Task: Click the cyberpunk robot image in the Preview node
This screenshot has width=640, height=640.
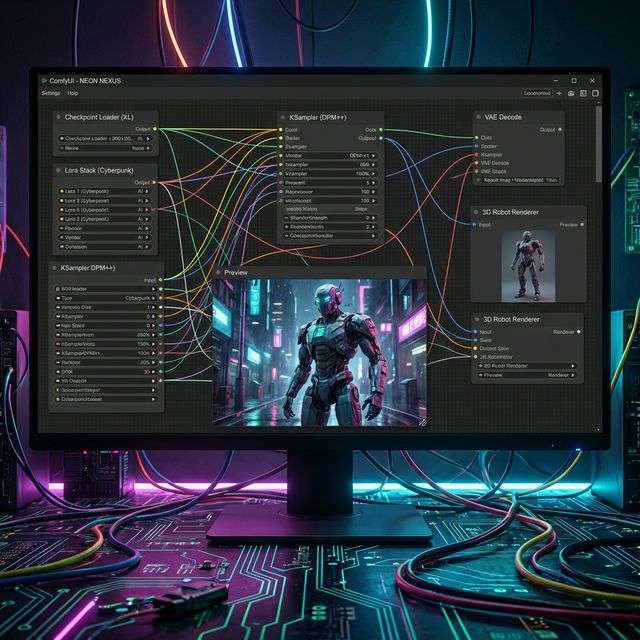Action: 320,352
